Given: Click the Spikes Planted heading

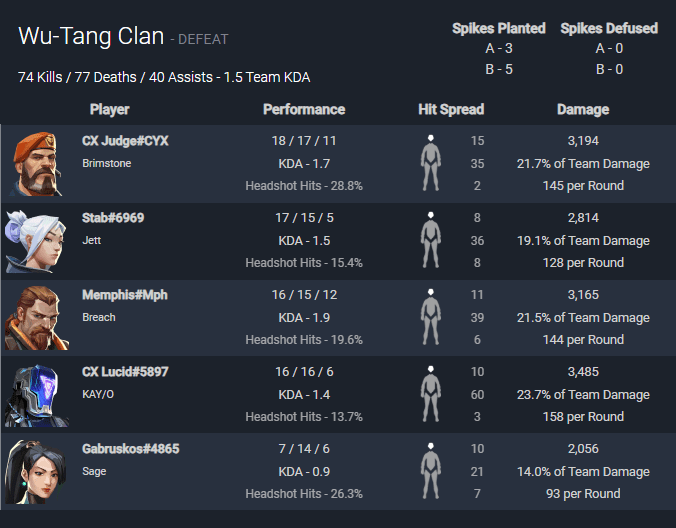Looking at the screenshot, I should click(x=499, y=28).
